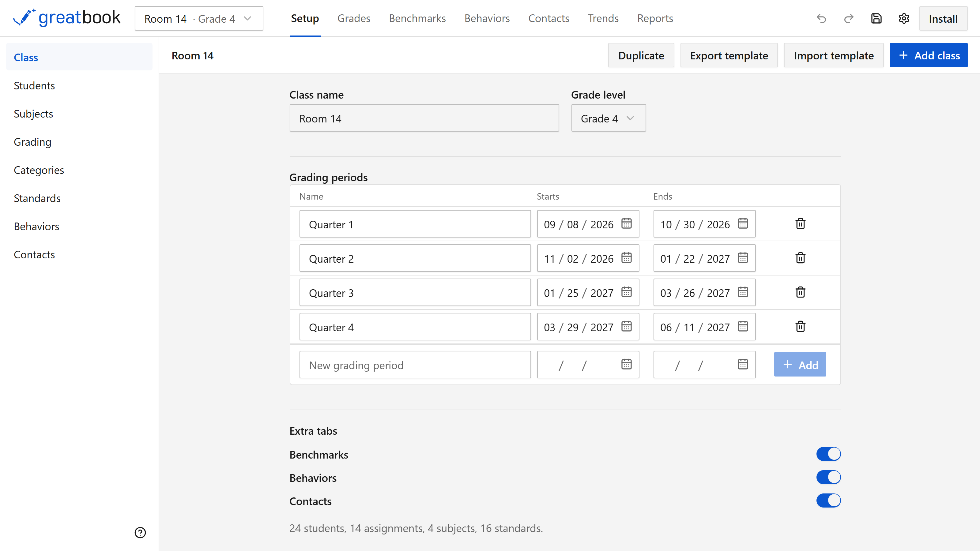The image size is (980, 551).
Task: Select Standards in the sidebar
Action: tap(79, 198)
